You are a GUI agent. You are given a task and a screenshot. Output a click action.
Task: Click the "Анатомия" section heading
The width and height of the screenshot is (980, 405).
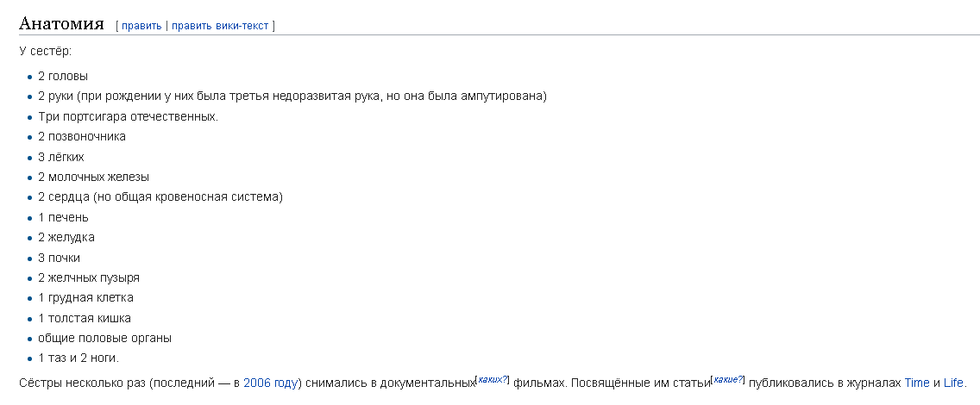pos(61,23)
